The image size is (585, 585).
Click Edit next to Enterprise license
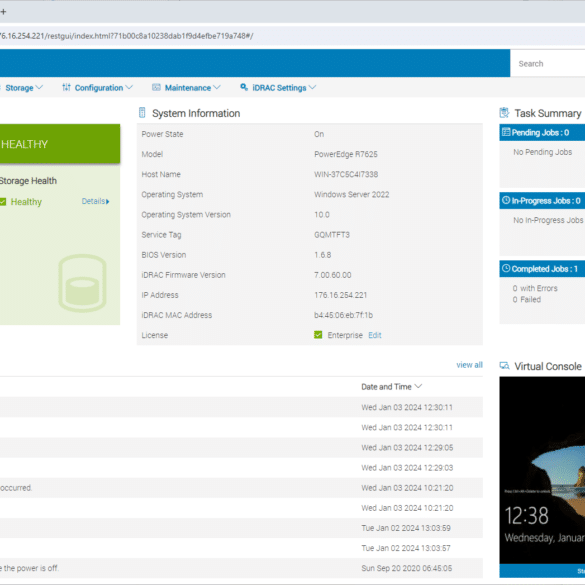pyautogui.click(x=375, y=335)
